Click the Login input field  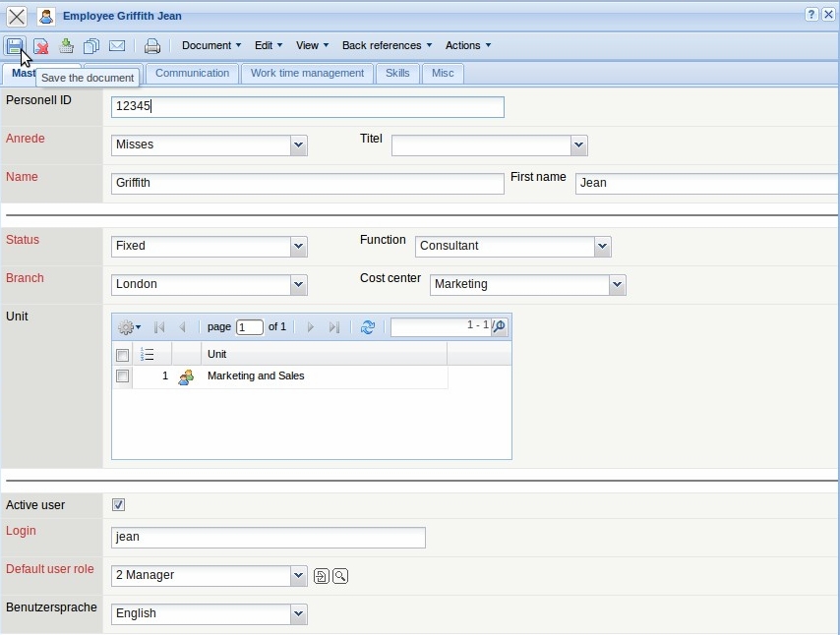[268, 538]
